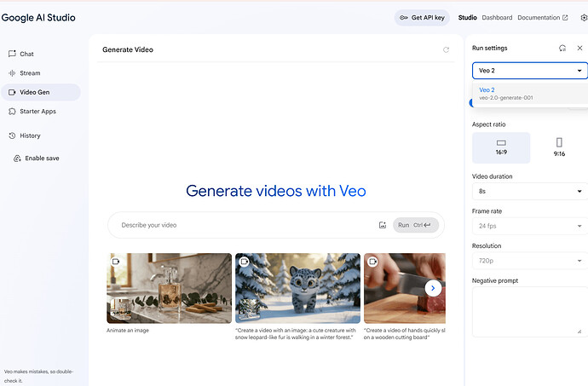Choose Veo 2 veo-2.0-generate-001 option

click(530, 94)
